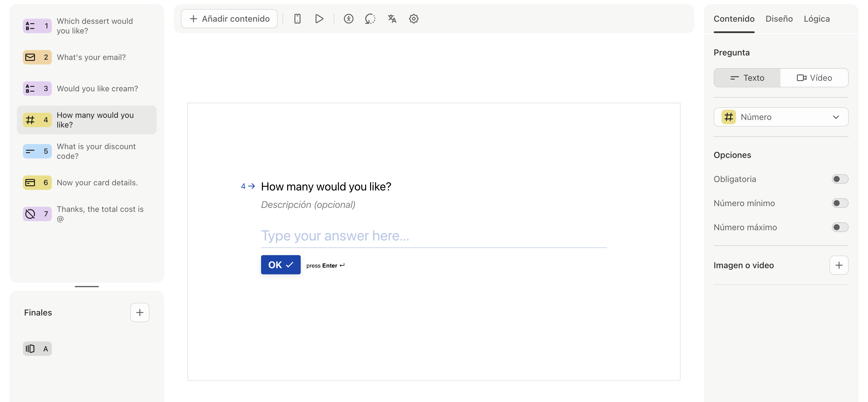Expand Imagen o video plus button
868x402 pixels.
coord(838,265)
